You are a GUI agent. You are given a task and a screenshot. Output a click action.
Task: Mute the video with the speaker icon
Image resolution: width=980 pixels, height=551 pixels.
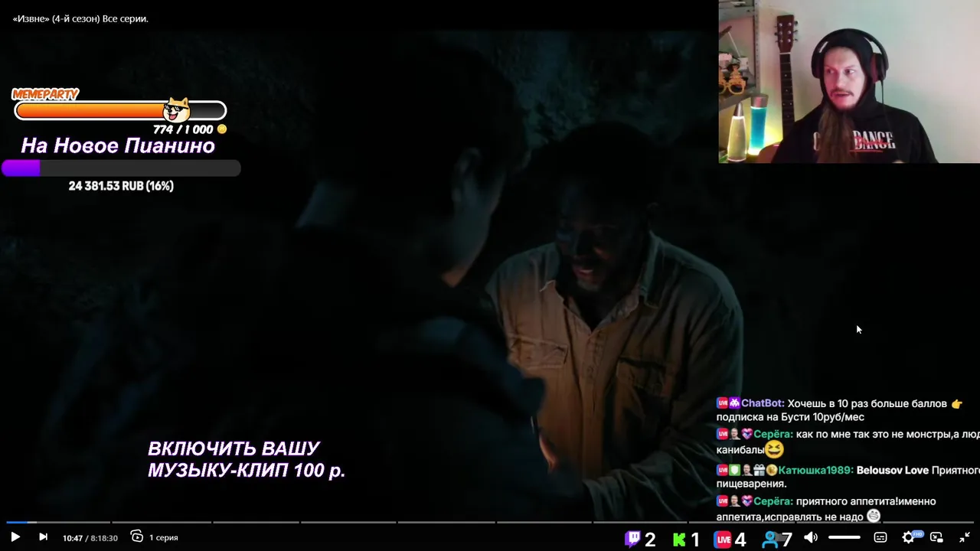811,537
